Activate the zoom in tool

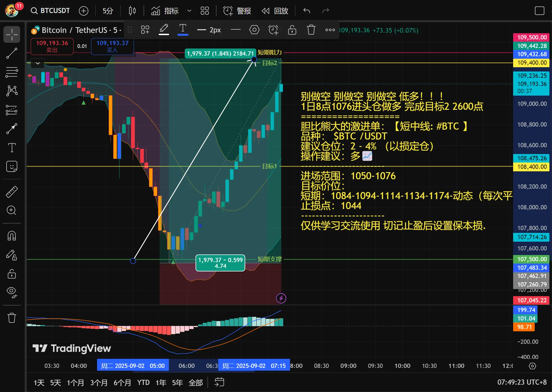tap(12, 210)
